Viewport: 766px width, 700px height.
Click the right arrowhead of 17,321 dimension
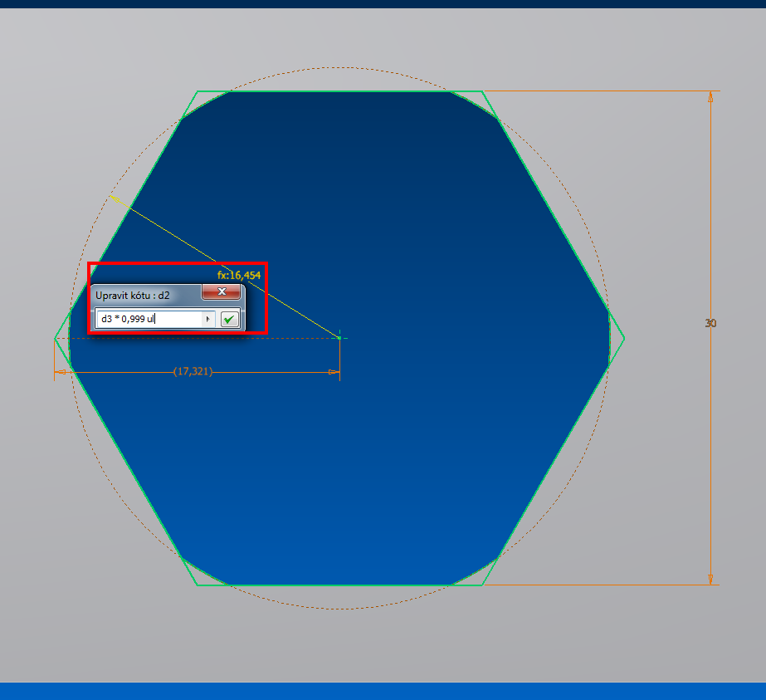[x=334, y=372]
